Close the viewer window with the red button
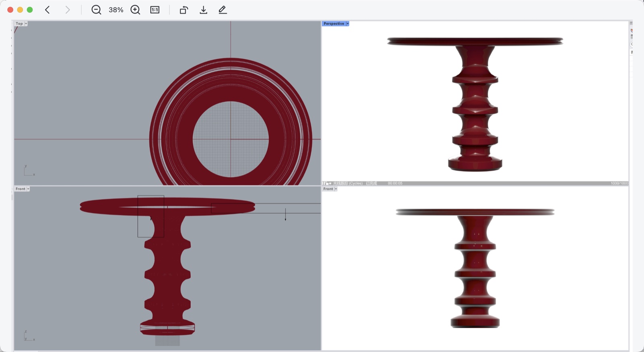This screenshot has height=352, width=644. [x=10, y=10]
